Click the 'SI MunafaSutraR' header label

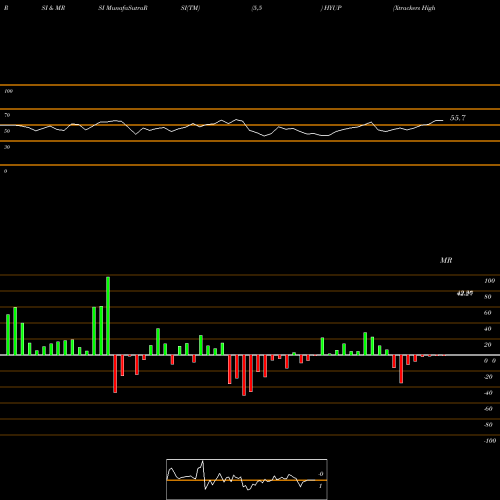click(123, 8)
